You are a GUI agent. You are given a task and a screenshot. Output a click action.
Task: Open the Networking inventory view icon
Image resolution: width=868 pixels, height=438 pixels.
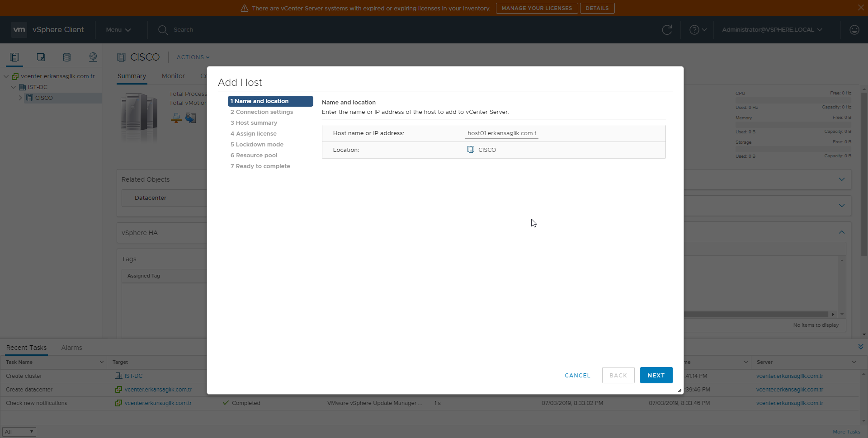93,57
